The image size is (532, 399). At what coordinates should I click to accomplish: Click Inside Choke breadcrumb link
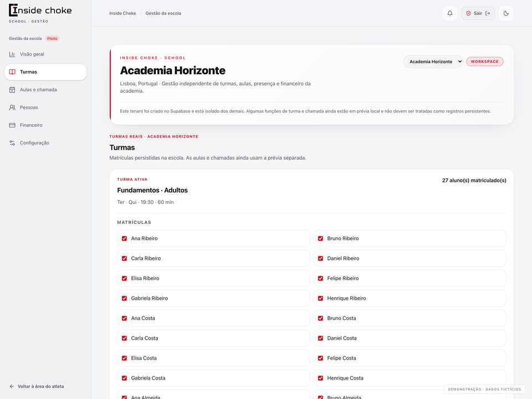tap(122, 13)
